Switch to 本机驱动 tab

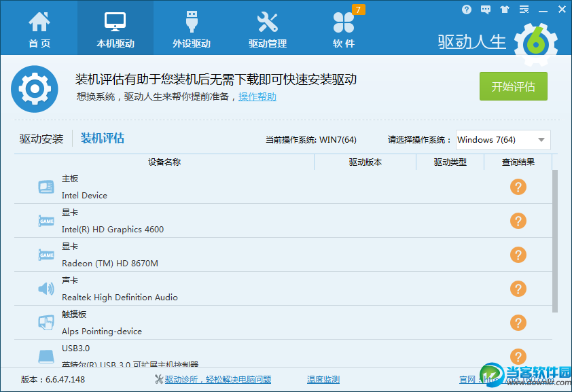coord(115,29)
